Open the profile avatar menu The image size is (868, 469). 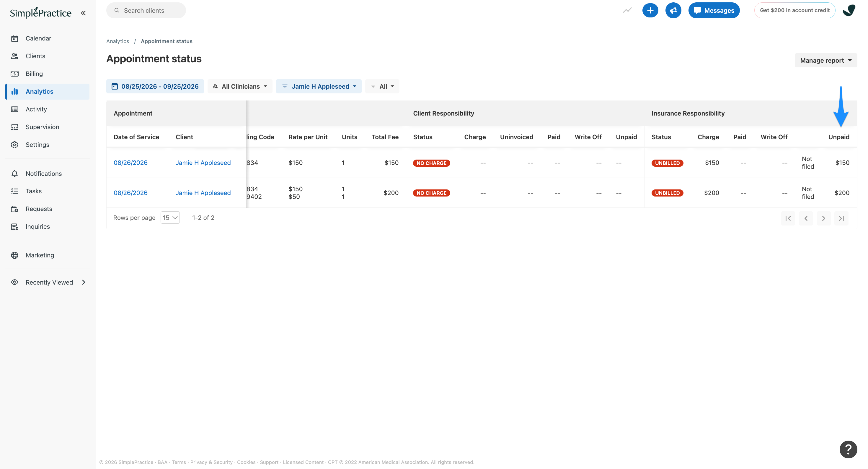849,10
